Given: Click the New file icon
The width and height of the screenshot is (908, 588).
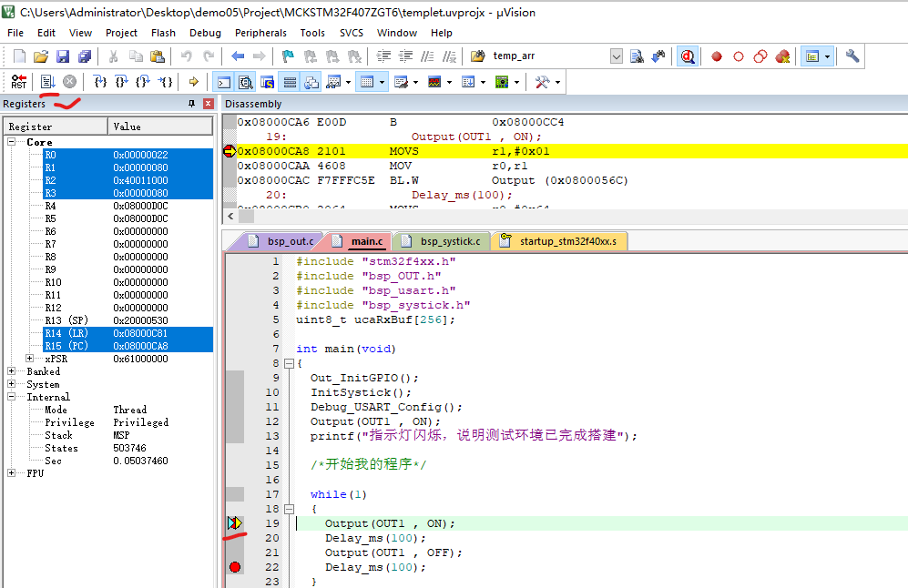Looking at the screenshot, I should pyautogui.click(x=19, y=56).
